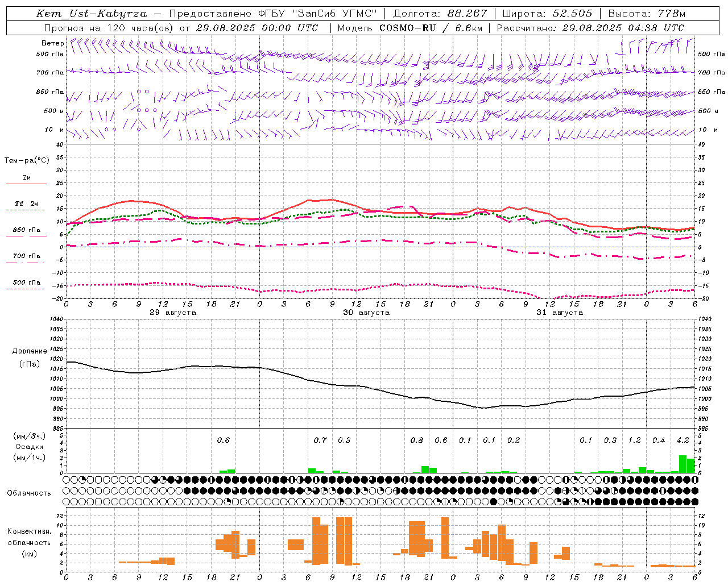Click the Давление pressure panel label
The image size is (728, 582).
coord(29,351)
